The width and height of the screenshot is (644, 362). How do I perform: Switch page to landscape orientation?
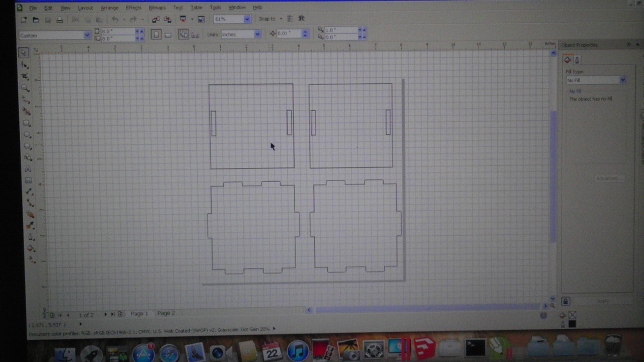168,35
